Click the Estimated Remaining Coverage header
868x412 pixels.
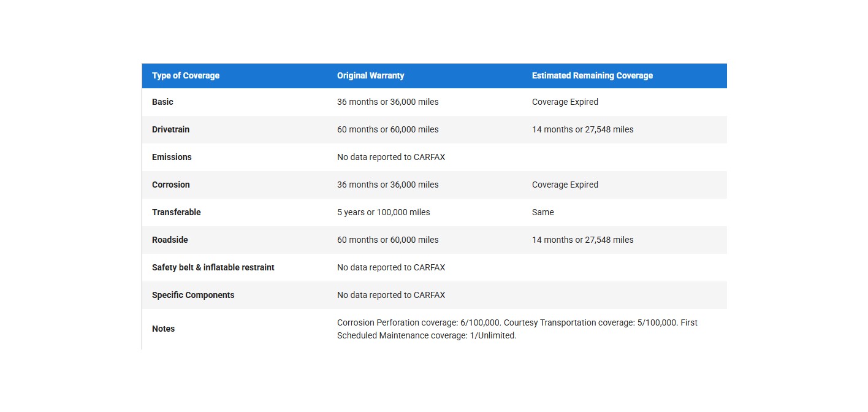(x=592, y=75)
